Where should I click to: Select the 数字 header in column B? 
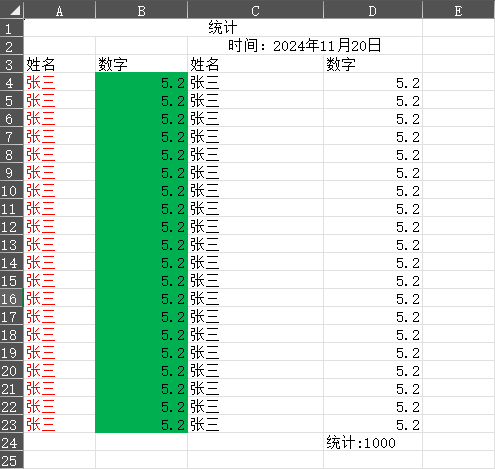pos(141,64)
